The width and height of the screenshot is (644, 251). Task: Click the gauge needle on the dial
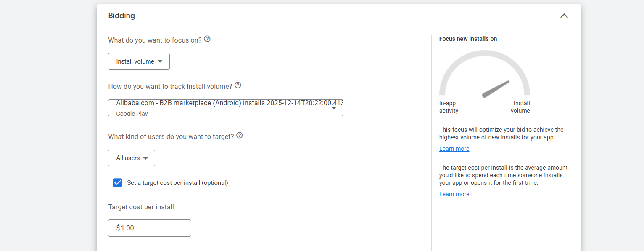click(x=496, y=89)
